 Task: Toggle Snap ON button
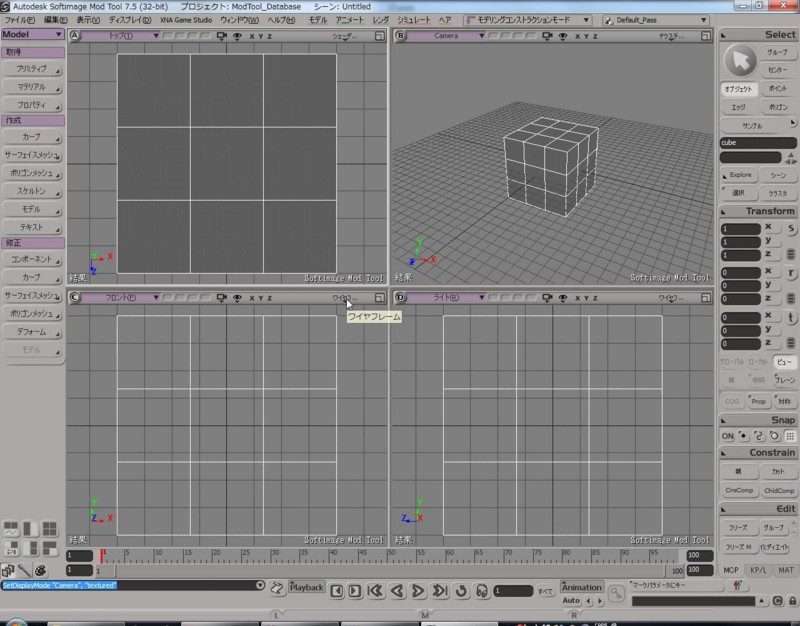tap(727, 436)
